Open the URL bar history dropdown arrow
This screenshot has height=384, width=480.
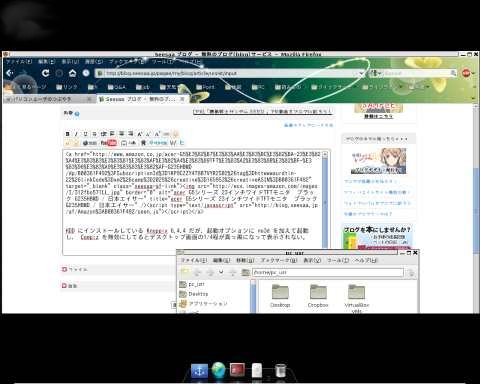click(x=361, y=73)
